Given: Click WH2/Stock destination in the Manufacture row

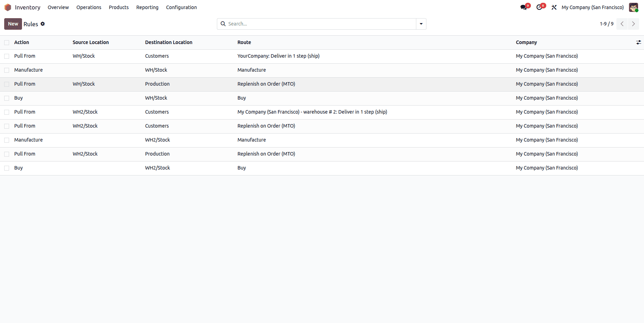Looking at the screenshot, I should coord(158,140).
